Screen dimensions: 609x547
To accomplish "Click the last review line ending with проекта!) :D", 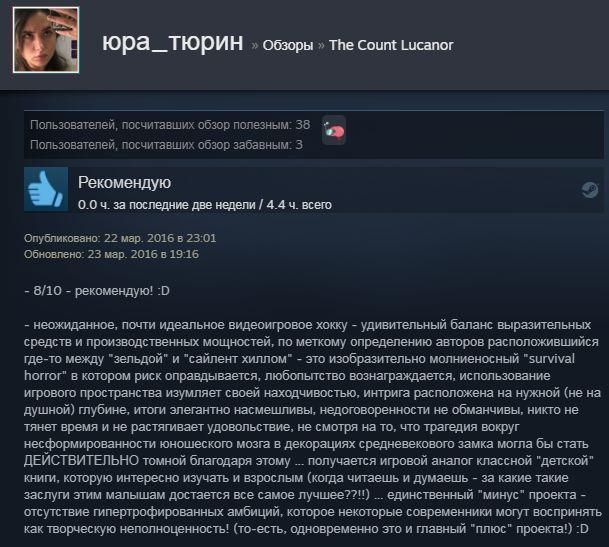I will [306, 529].
